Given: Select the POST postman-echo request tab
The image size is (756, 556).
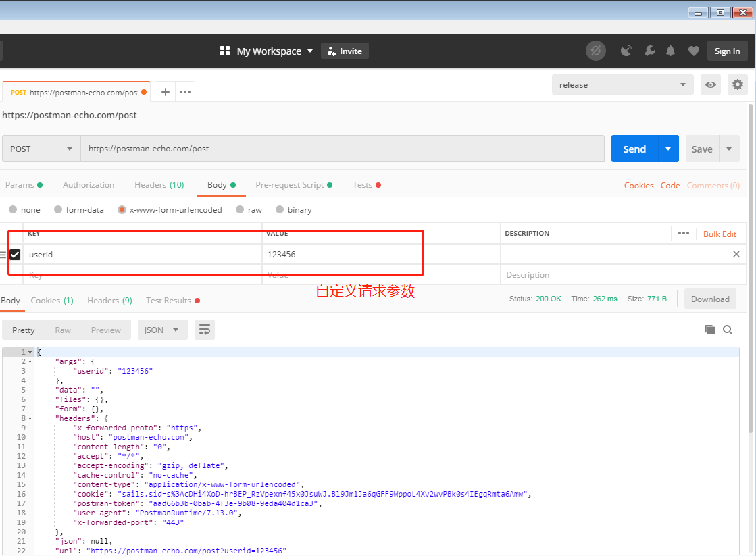Looking at the screenshot, I should [76, 92].
